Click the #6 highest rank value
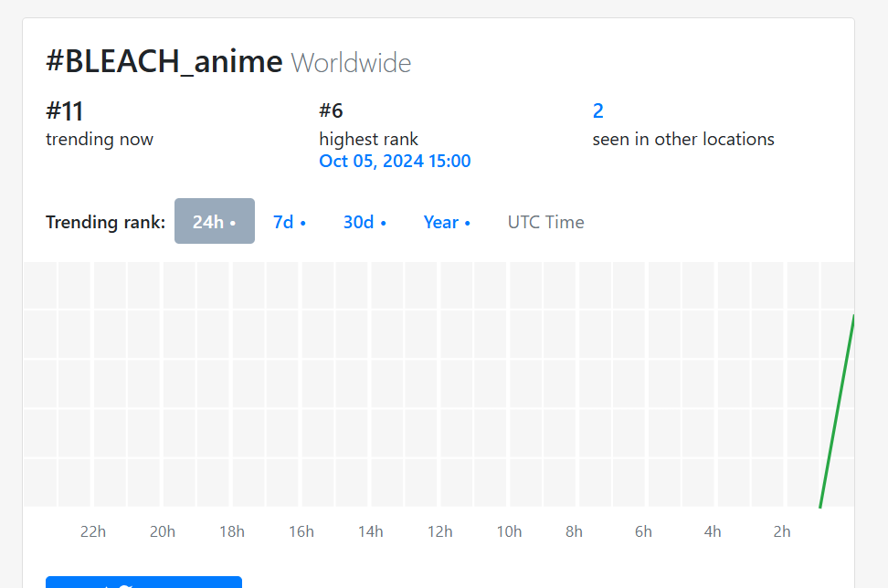The height and width of the screenshot is (588, 888). (332, 110)
